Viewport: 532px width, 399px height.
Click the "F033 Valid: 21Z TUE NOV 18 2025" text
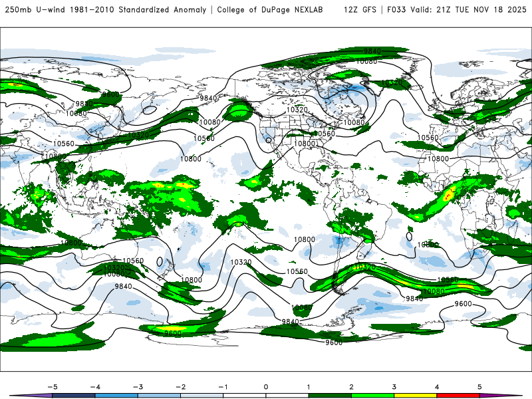[x=456, y=9]
